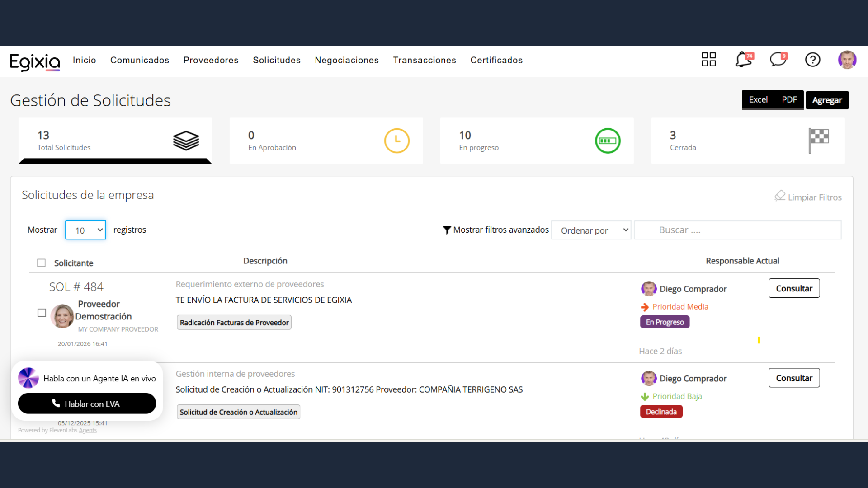Open user profile avatar menu
The height and width of the screenshot is (488, 868).
847,60
